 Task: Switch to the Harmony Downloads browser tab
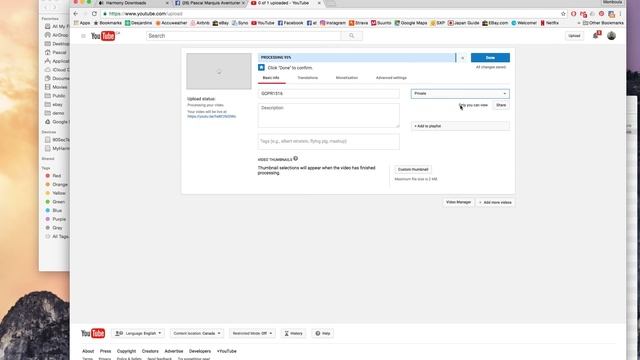pyautogui.click(x=132, y=3)
